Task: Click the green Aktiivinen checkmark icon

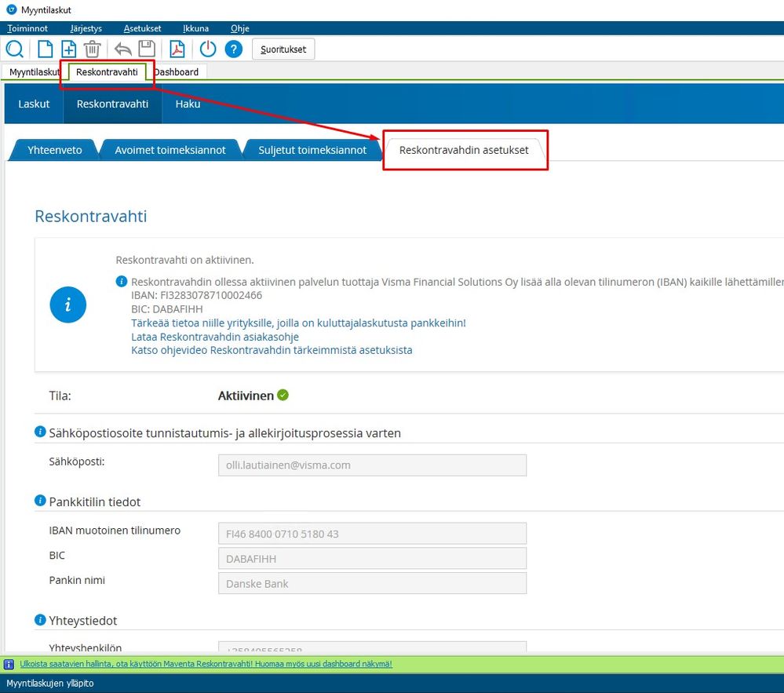Action: point(283,395)
